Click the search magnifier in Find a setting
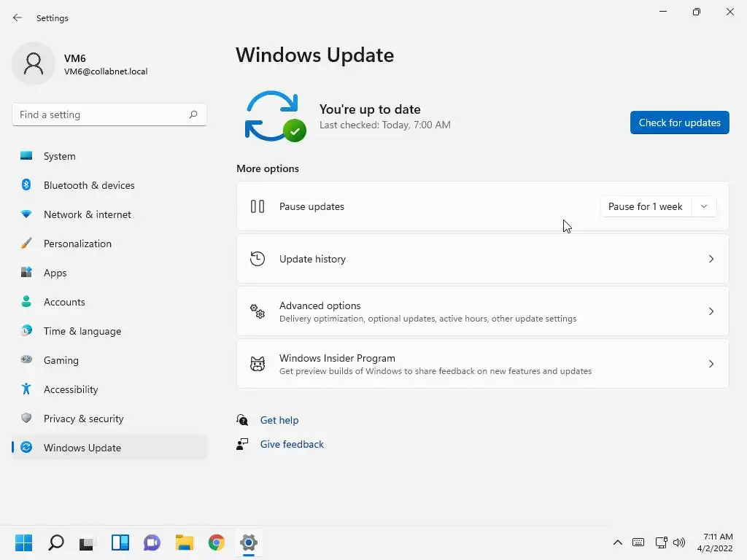747x560 pixels. coord(193,114)
